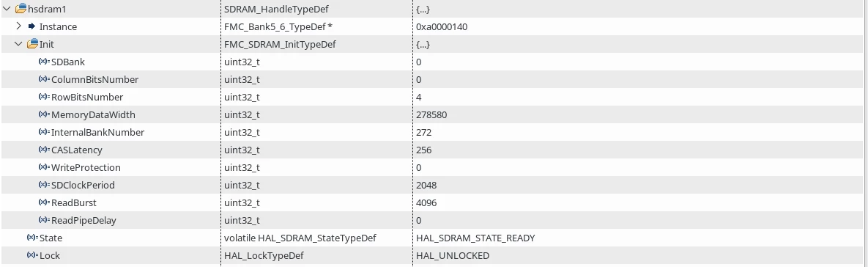The height and width of the screenshot is (267, 868).
Task: Select the MemoryDataWidth variable
Action: pos(93,114)
